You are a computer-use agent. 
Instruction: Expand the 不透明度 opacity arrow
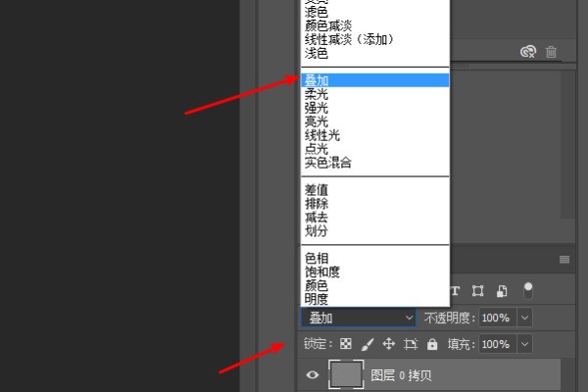pos(524,318)
